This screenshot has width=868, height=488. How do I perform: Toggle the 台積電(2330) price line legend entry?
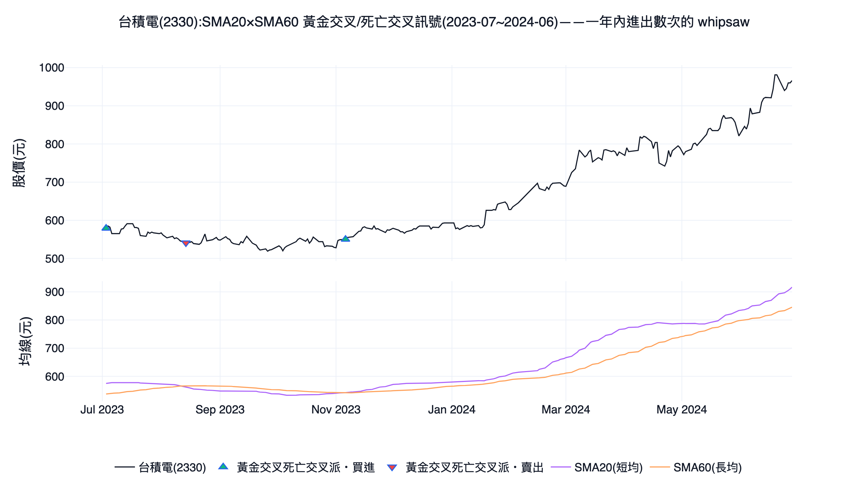pyautogui.click(x=160, y=467)
